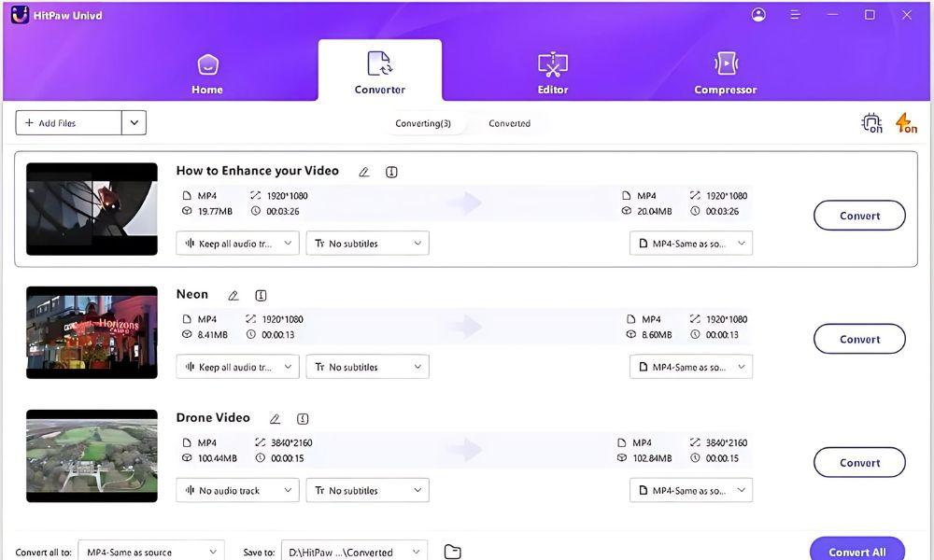934x560 pixels.
Task: Click the 102.84MB output size
Action: pyautogui.click(x=652, y=458)
